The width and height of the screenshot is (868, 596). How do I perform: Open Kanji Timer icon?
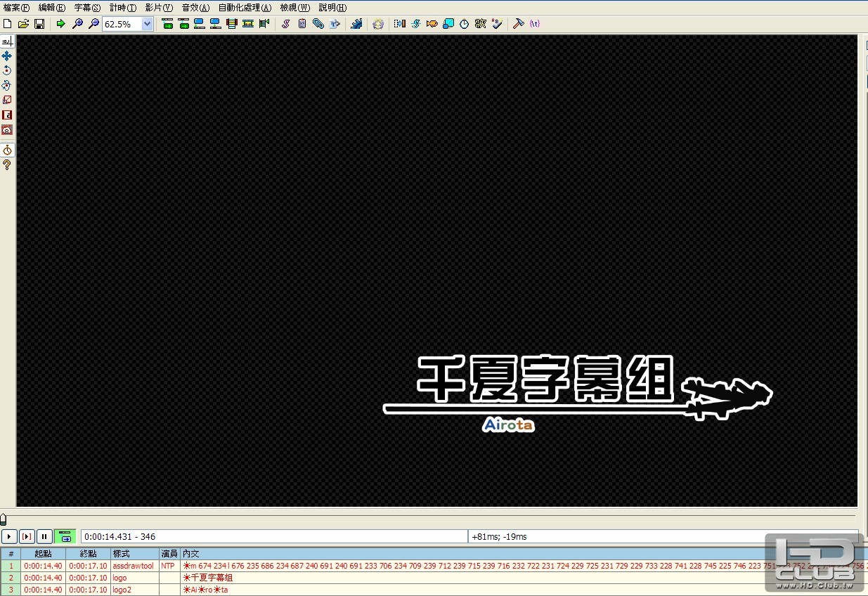pos(480,24)
